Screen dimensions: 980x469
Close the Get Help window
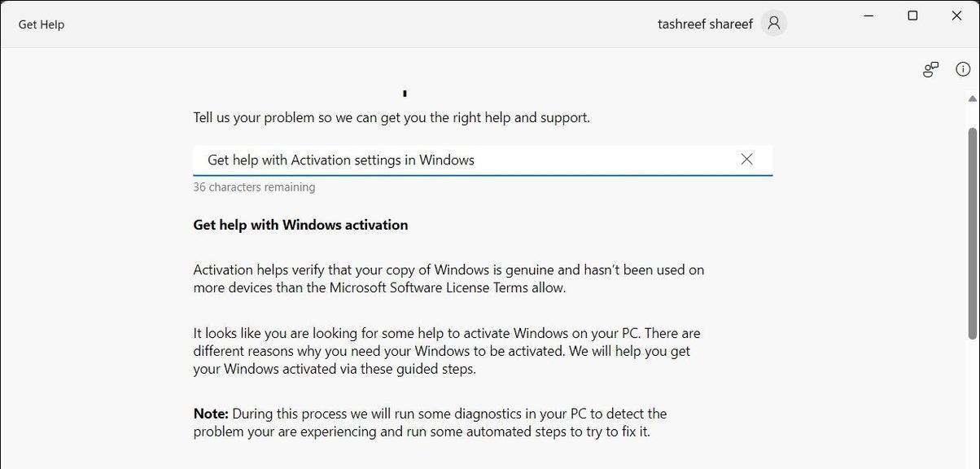tap(956, 15)
